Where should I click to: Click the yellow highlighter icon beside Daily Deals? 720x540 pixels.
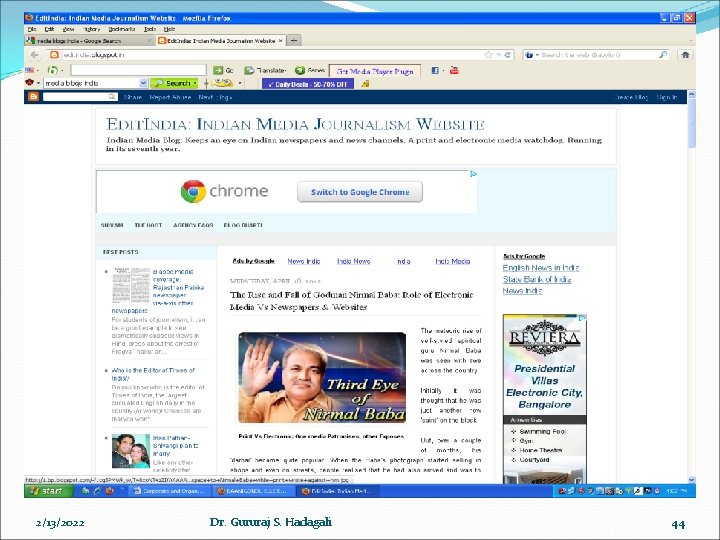point(365,84)
